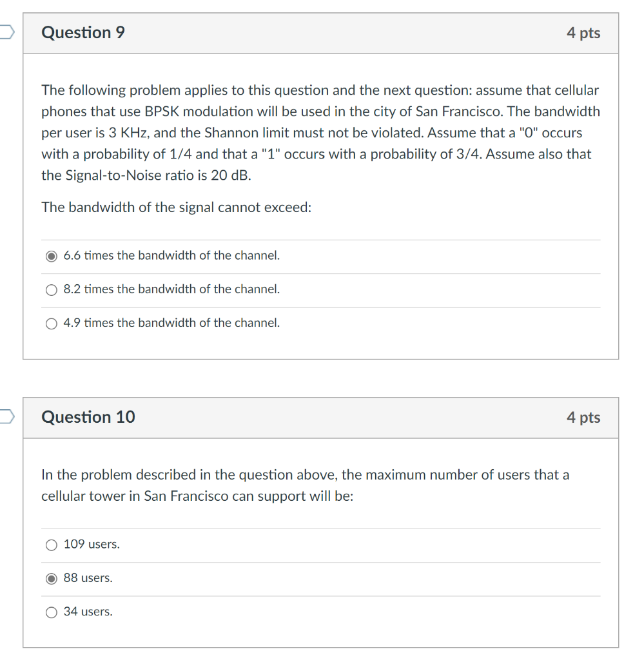Click the BPSK problem description paragraph
This screenshot has width=644, height=660.
pyautogui.click(x=320, y=132)
